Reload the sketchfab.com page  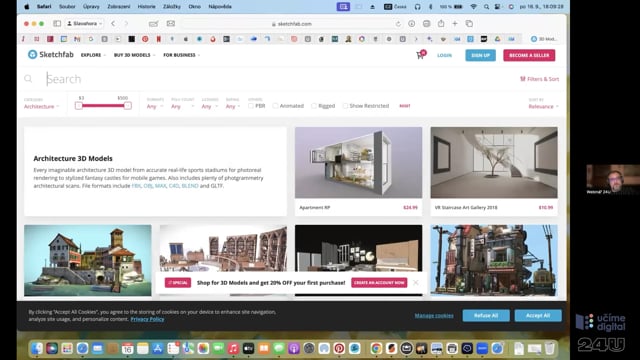(x=398, y=24)
